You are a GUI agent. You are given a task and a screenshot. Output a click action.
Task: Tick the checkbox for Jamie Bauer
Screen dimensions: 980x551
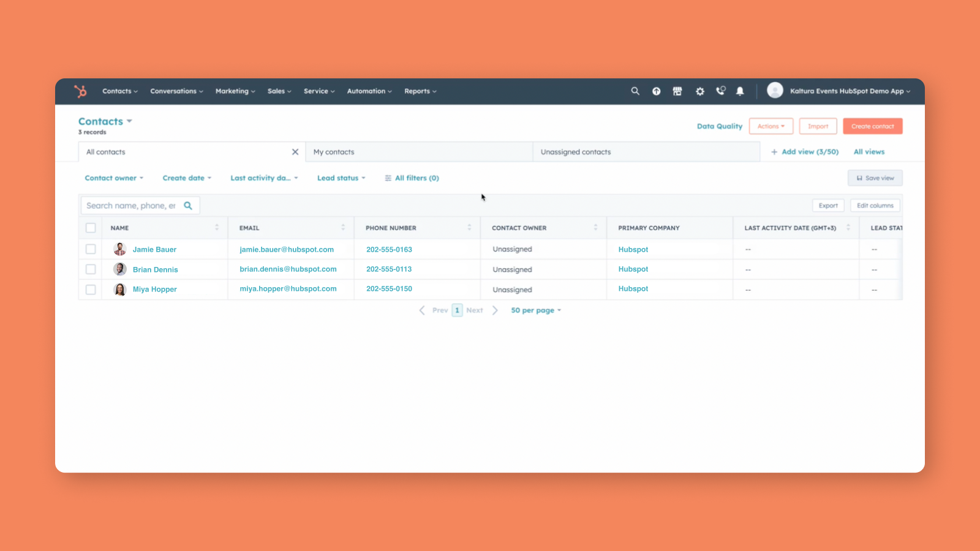91,249
